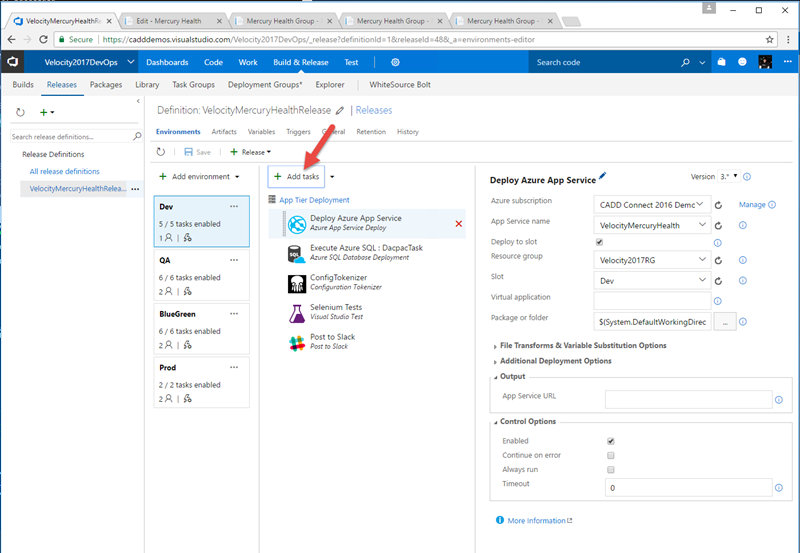The width and height of the screenshot is (800, 553).
Task: Refresh the Resource group list
Action: [x=718, y=260]
